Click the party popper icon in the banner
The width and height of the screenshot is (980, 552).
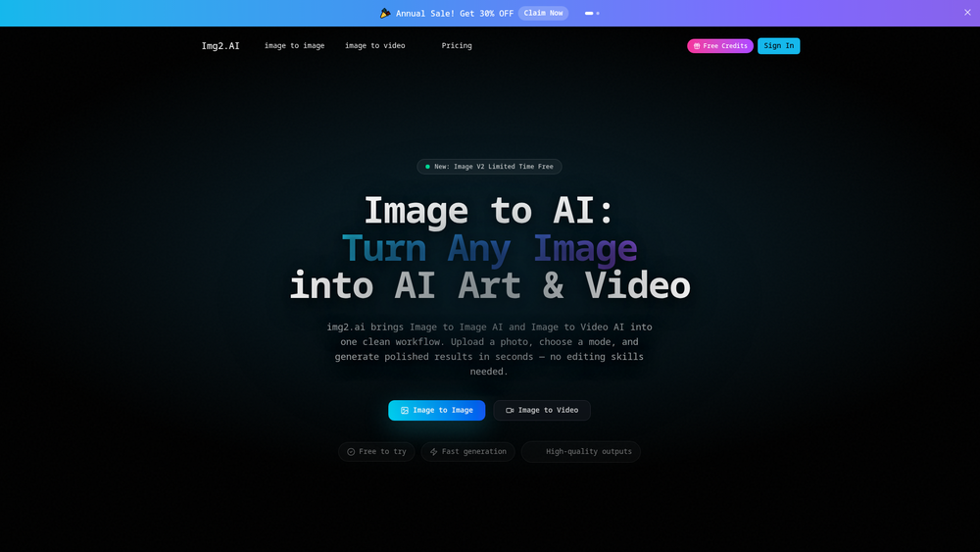[385, 13]
